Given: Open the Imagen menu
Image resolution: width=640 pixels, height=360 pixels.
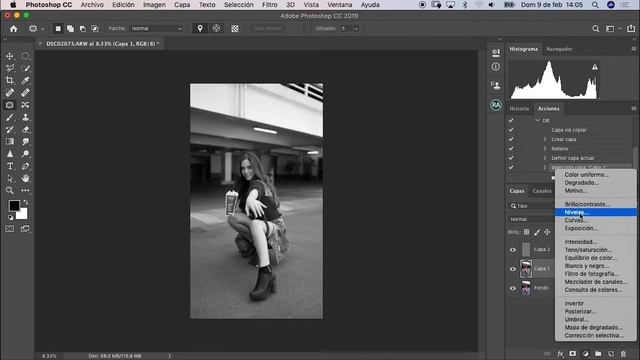Looking at the screenshot, I should pyautogui.click(x=154, y=5).
